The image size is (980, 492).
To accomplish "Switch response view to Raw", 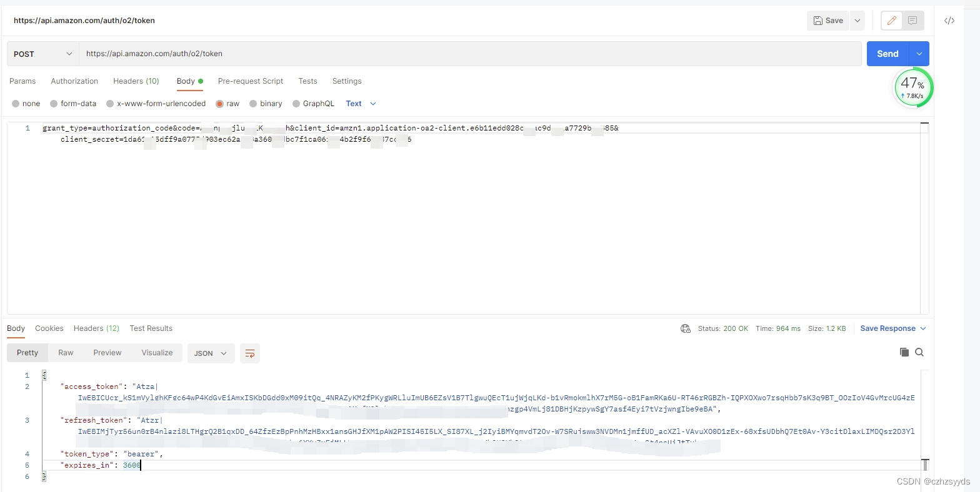I will point(66,353).
